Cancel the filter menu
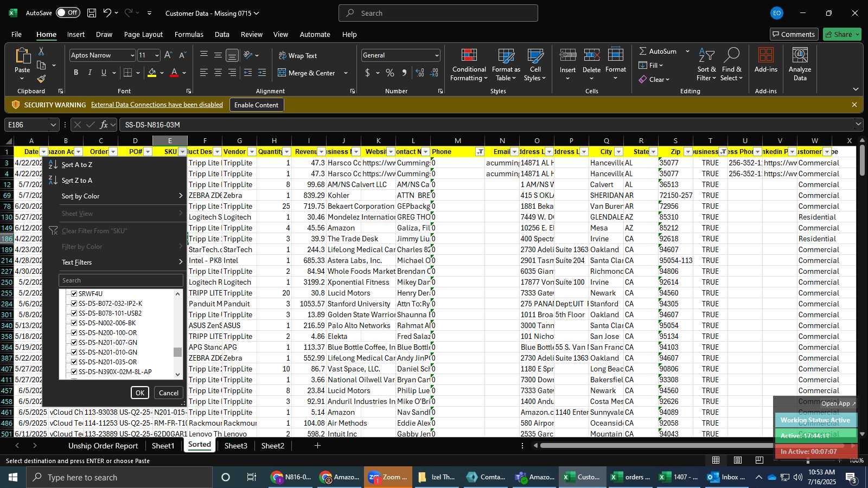The image size is (868, 488). (x=168, y=393)
